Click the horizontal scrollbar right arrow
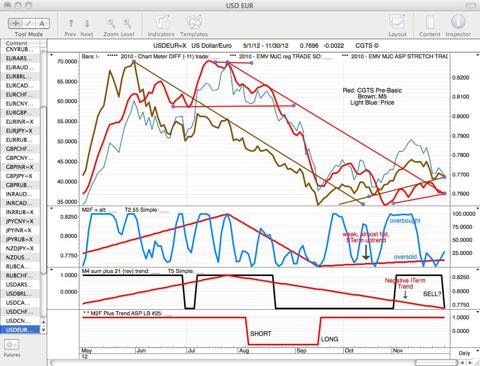The image size is (480, 366). pos(470,362)
